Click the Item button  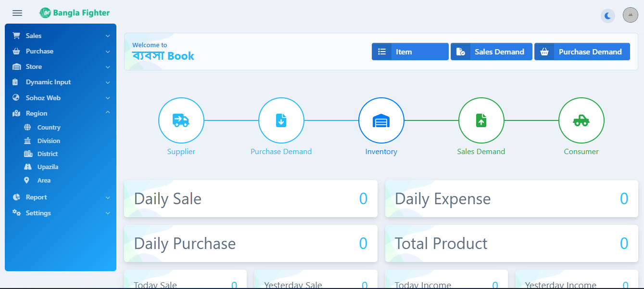(x=410, y=52)
